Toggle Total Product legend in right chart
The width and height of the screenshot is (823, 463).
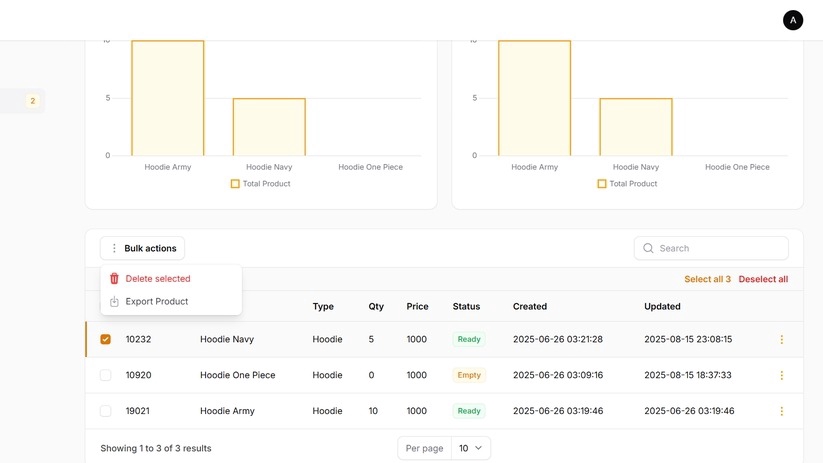point(627,184)
